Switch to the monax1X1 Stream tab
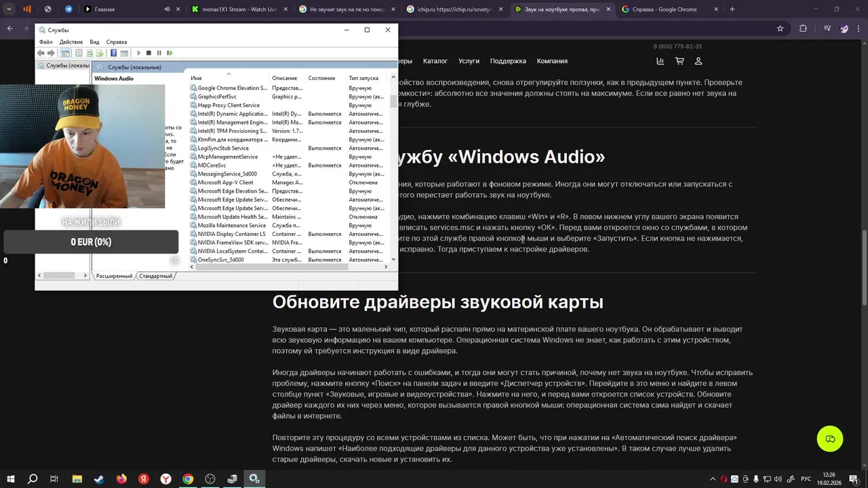This screenshot has height=488, width=868. point(239,9)
